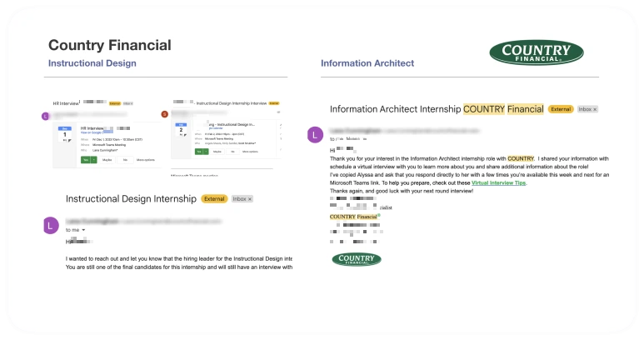Open the Yes dropdown arrow in HR Interview invite
The width and height of the screenshot is (644, 340).
tap(93, 160)
